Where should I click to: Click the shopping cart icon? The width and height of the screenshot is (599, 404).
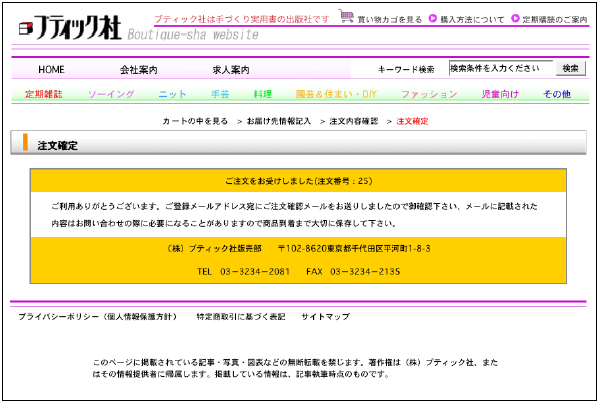[x=346, y=16]
